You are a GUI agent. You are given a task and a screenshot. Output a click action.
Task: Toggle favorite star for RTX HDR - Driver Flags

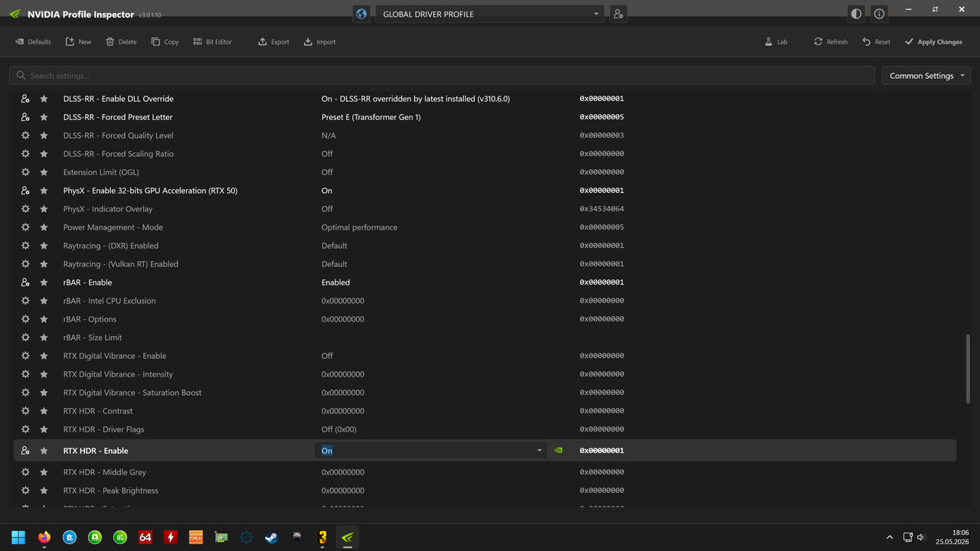click(44, 429)
